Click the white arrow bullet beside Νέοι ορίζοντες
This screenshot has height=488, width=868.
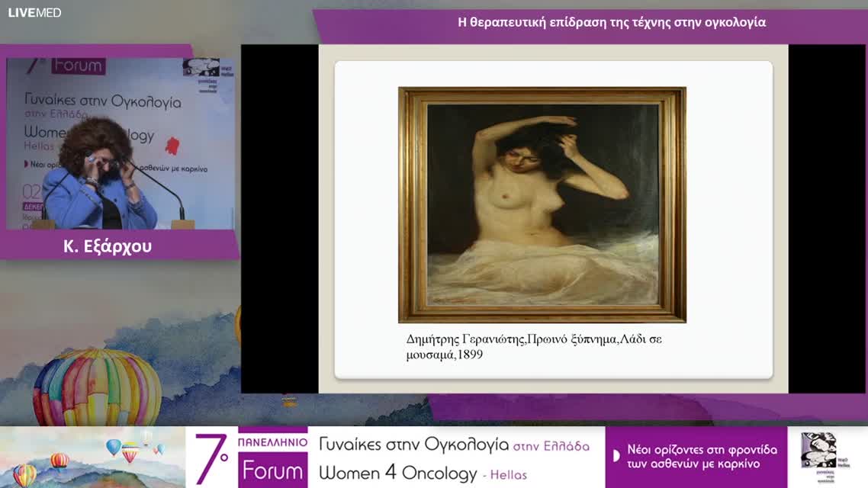click(x=616, y=456)
